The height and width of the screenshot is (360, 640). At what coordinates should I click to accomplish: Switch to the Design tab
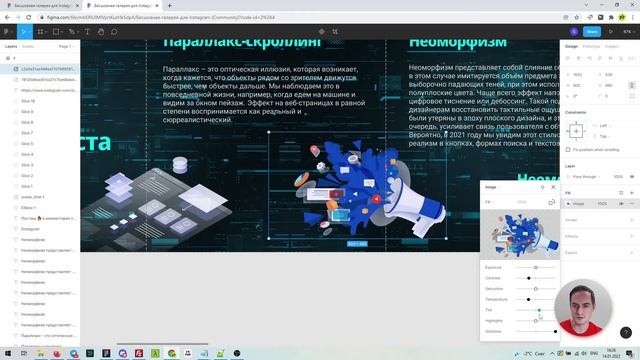(571, 47)
